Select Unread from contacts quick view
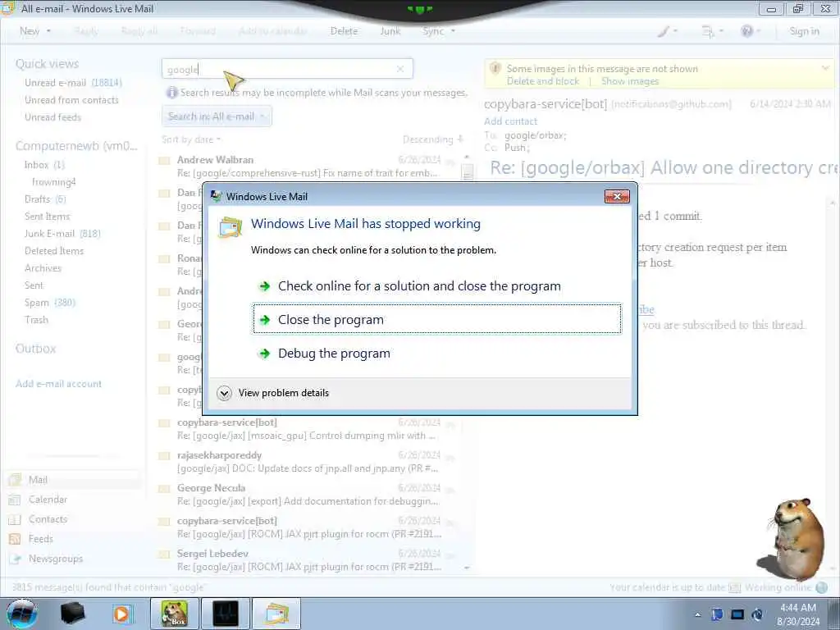Image resolution: width=840 pixels, height=630 pixels. pos(71,100)
